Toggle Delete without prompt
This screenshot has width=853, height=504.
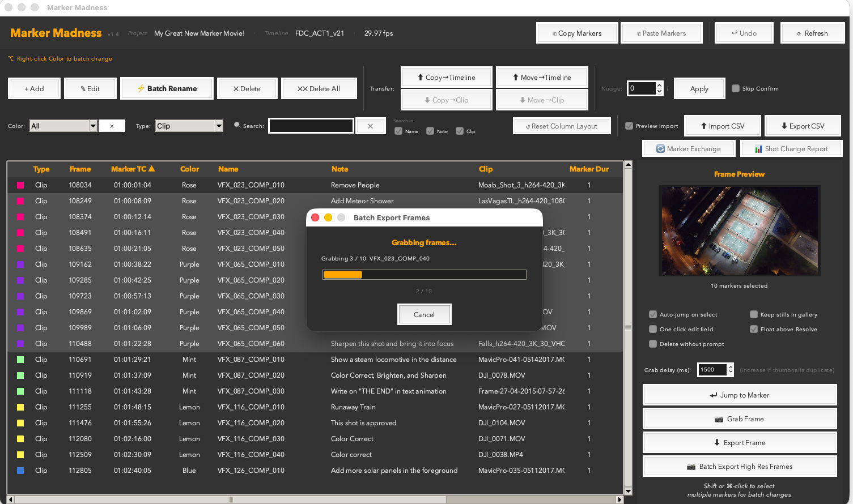tap(653, 344)
